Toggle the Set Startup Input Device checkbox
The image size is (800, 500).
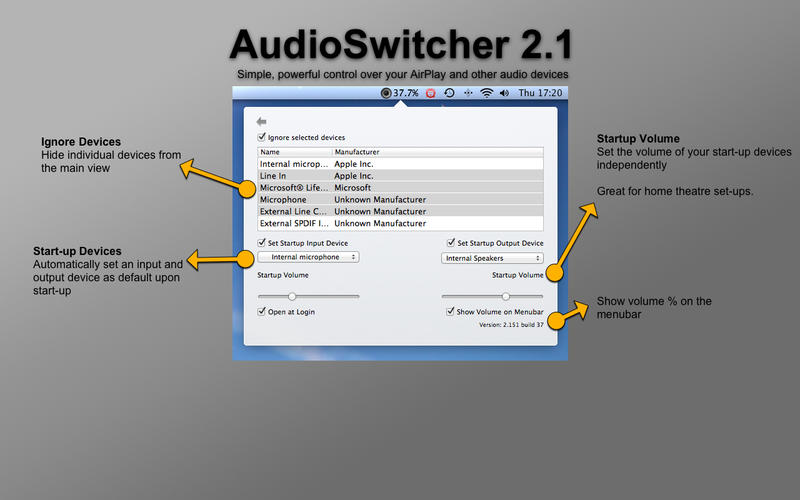[262, 243]
